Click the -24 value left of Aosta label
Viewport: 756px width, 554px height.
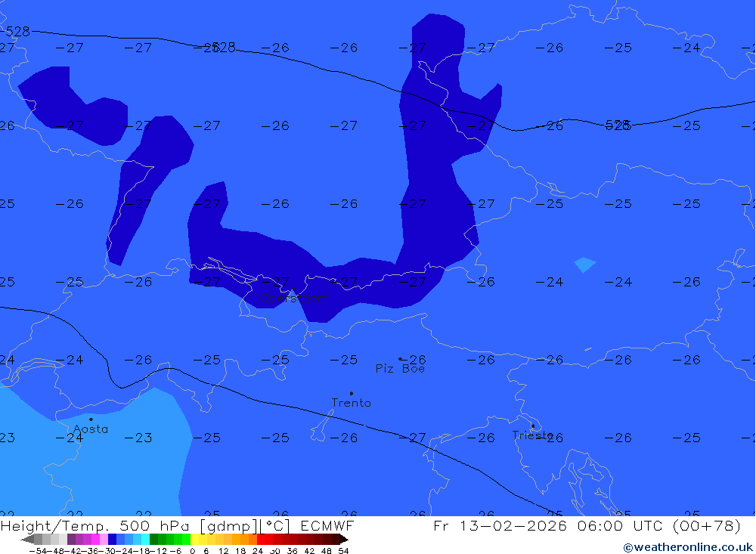[x=70, y=438]
